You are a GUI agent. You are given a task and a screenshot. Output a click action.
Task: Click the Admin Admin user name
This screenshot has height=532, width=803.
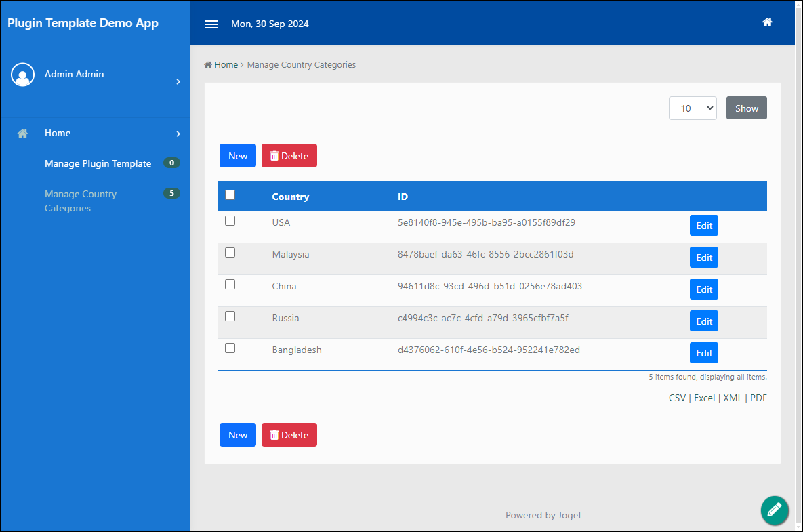(75, 75)
